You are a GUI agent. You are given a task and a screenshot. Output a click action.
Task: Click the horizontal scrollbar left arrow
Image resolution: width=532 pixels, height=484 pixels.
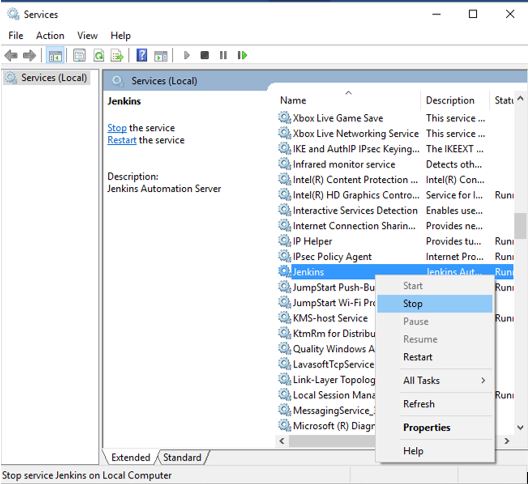click(x=282, y=441)
